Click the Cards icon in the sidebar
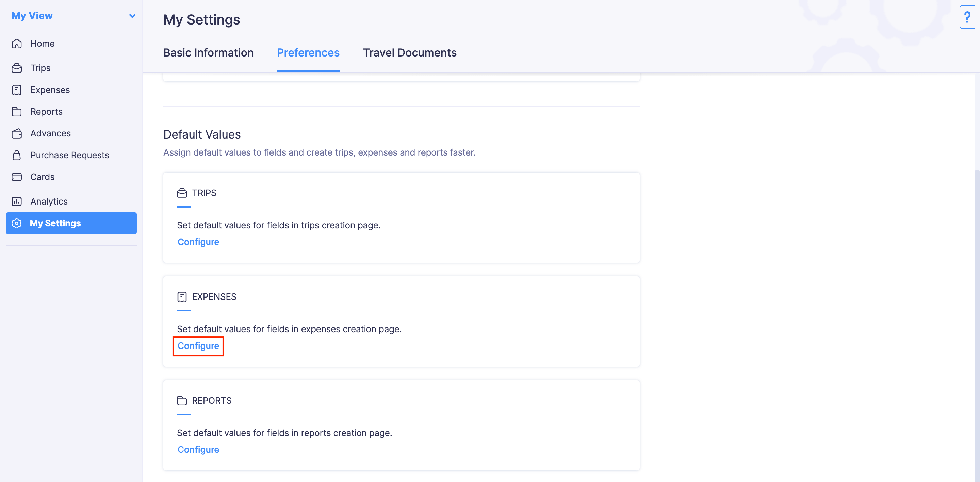This screenshot has width=980, height=482. (17, 177)
